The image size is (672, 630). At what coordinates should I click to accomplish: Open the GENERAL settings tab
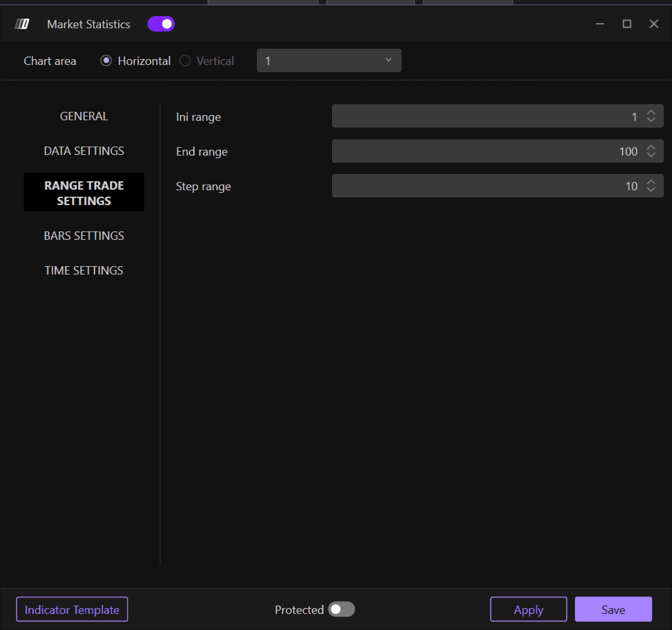click(84, 116)
